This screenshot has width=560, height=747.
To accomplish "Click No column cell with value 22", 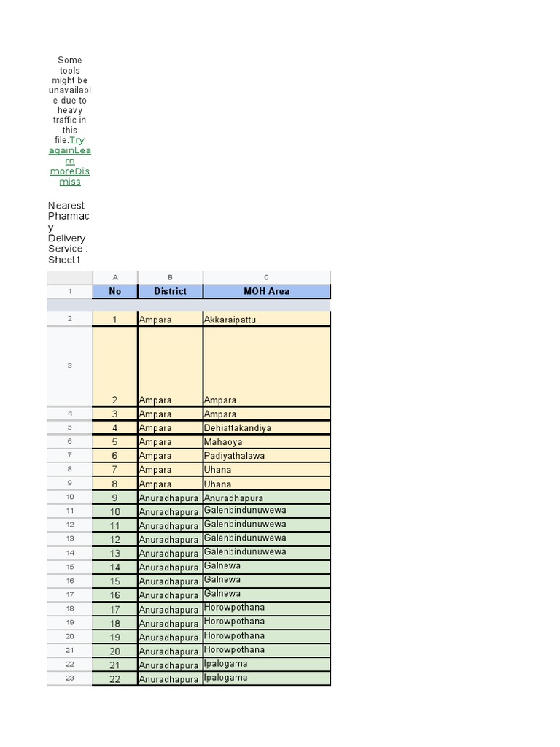I will point(115,678).
